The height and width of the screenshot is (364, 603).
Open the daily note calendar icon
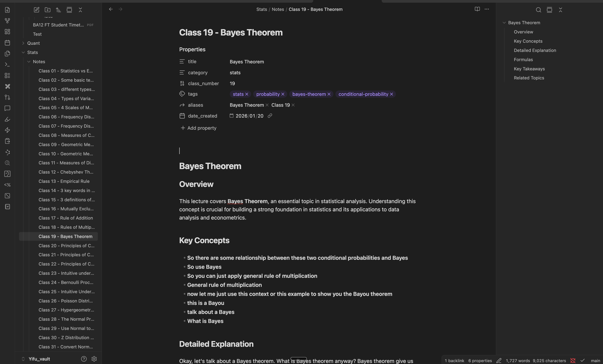(x=7, y=43)
